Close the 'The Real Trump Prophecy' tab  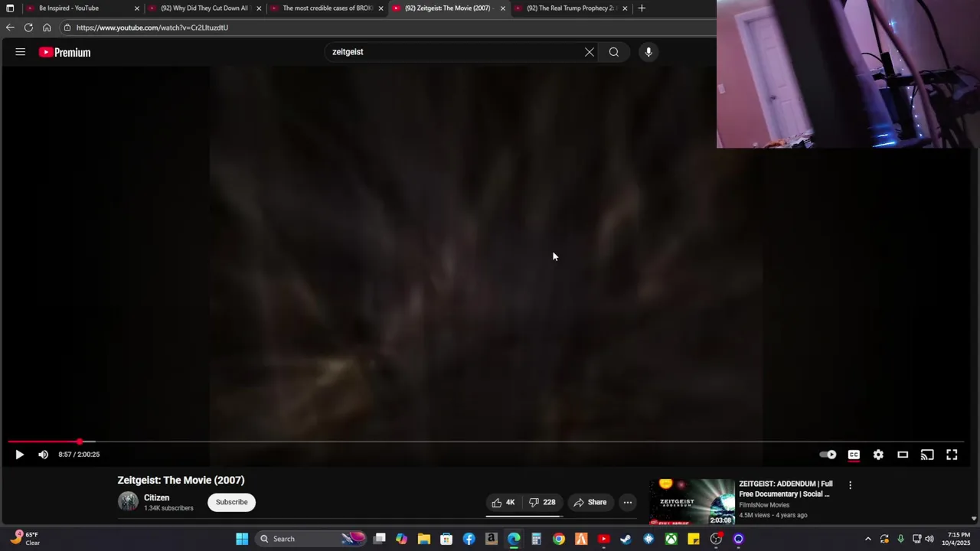pos(626,8)
